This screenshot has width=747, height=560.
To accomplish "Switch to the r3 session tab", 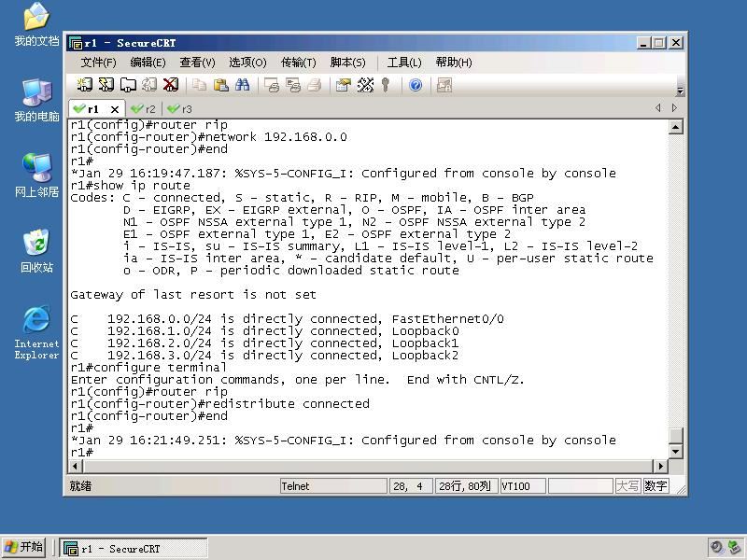I will [x=180, y=109].
